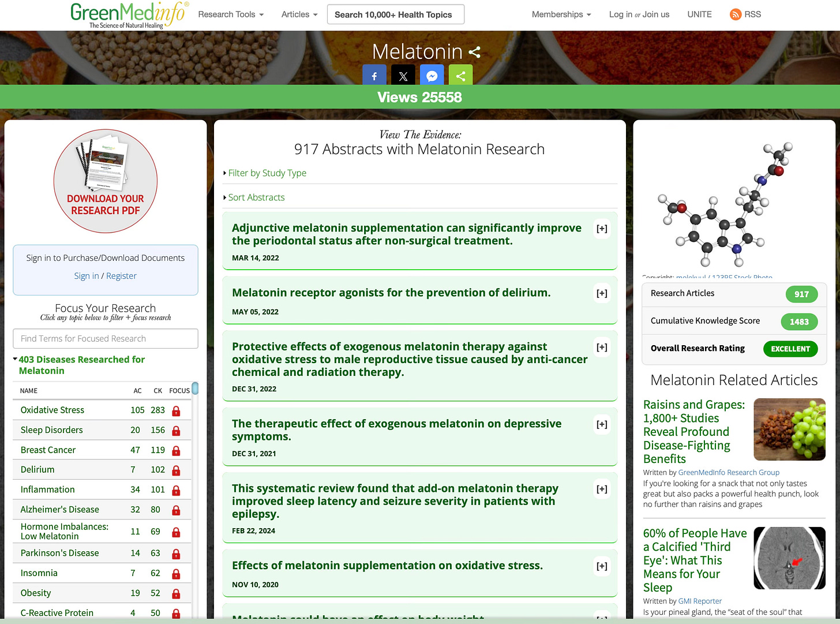This screenshot has width=840, height=624.
Task: Open Calcified Third Eye article
Action: (x=695, y=560)
